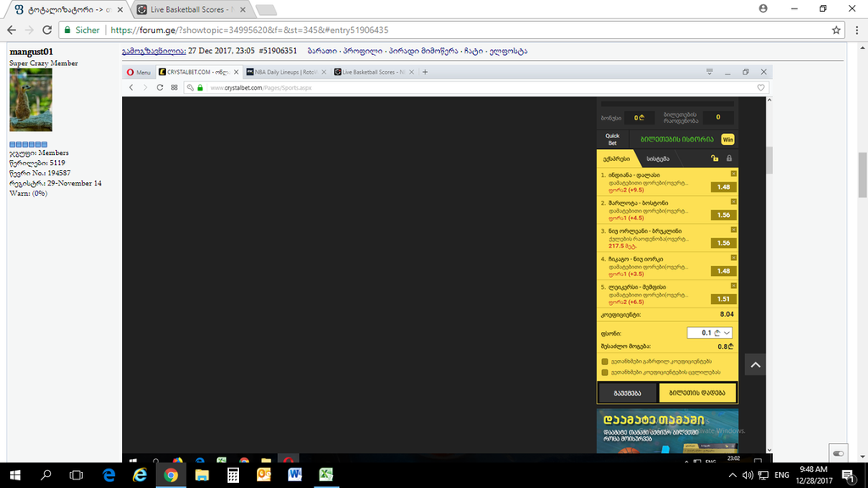Open the გამოგზავნილია post link

coord(154,51)
